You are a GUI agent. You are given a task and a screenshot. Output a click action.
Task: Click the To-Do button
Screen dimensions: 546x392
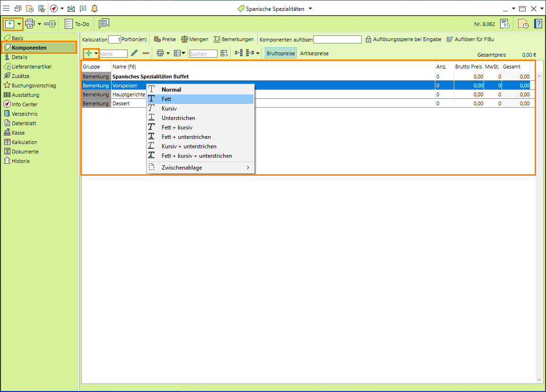77,24
